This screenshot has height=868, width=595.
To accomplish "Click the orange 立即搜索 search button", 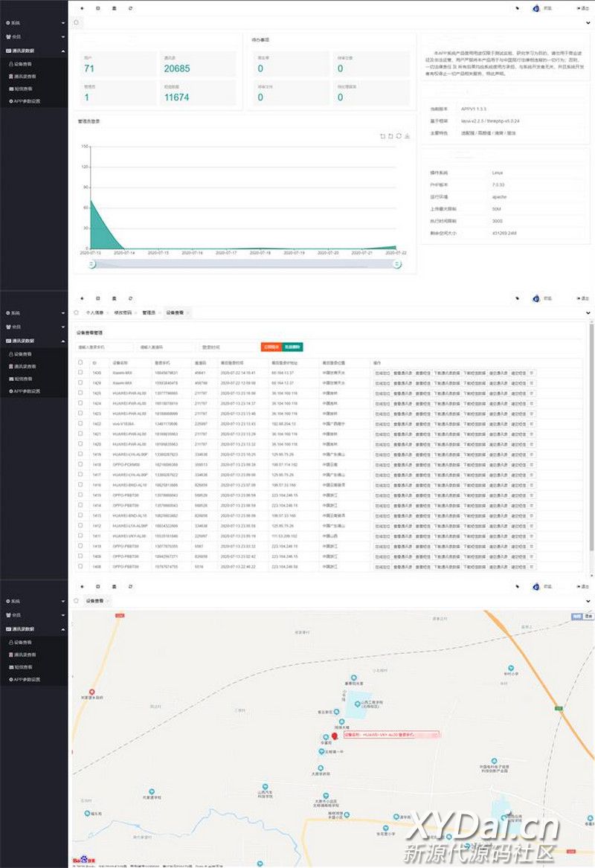I will click(x=271, y=347).
